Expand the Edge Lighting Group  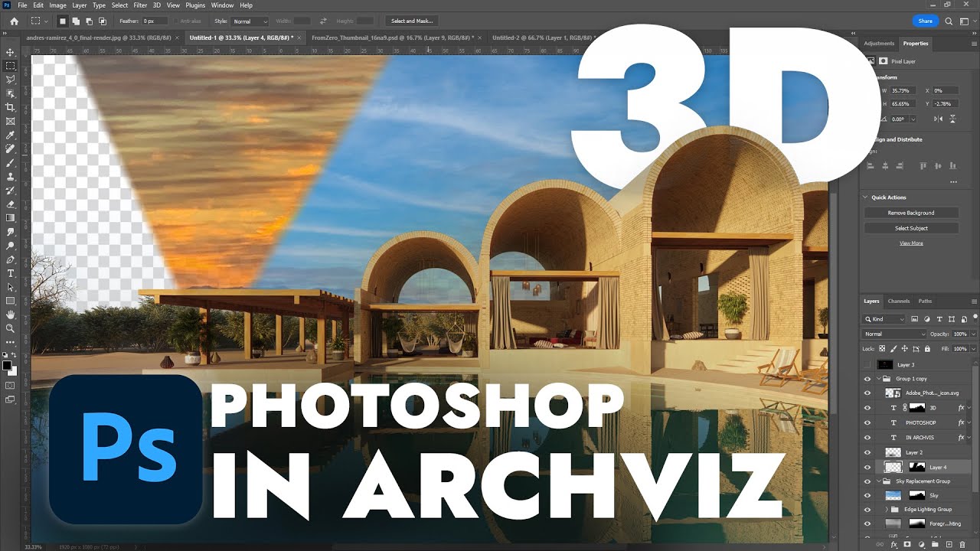pyautogui.click(x=887, y=509)
